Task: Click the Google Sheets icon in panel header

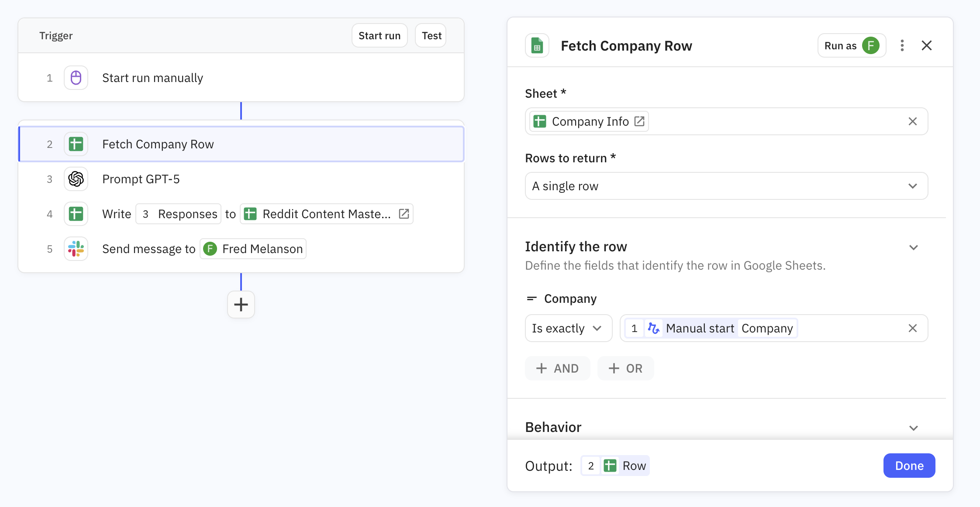Action: (537, 45)
